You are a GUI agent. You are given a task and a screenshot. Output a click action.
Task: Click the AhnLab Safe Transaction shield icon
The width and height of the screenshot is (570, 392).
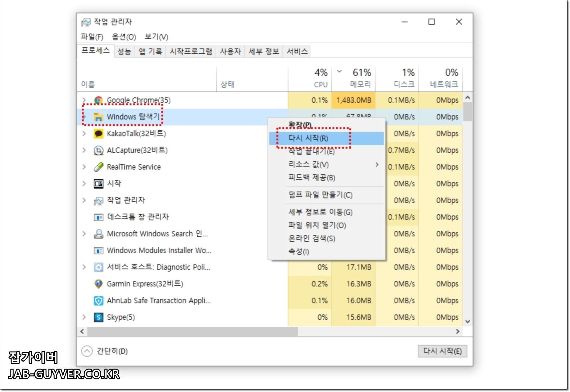[98, 300]
